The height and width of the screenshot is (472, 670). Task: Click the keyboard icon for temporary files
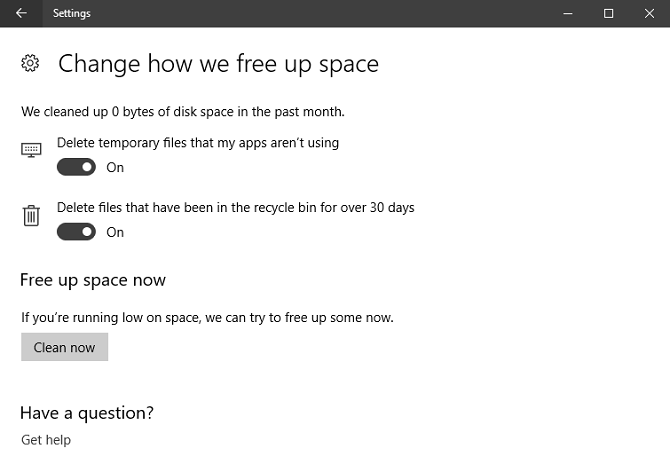31,150
